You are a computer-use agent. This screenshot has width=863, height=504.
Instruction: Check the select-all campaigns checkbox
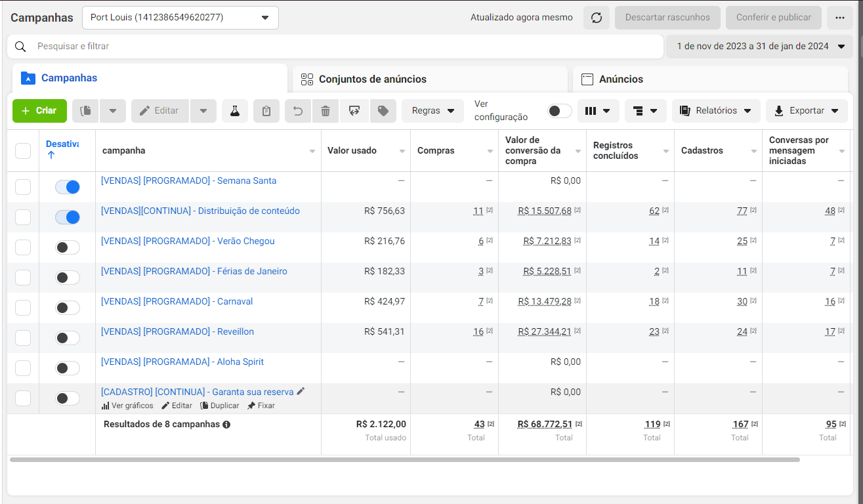23,151
